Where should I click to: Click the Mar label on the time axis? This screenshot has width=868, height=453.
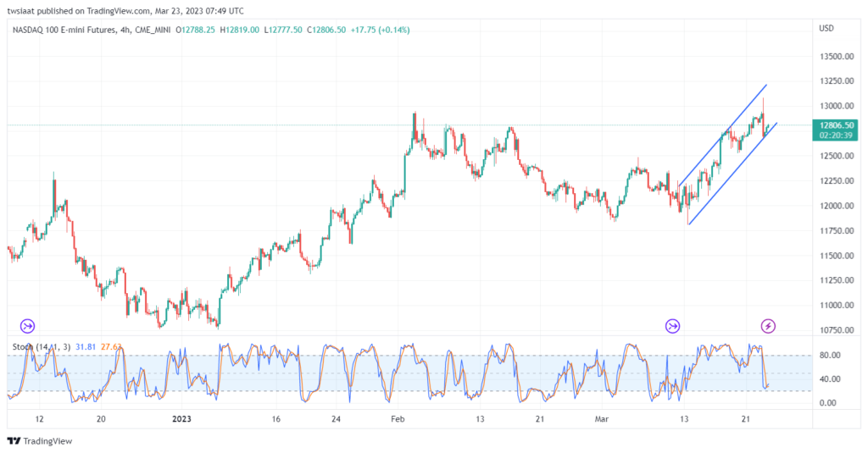602,418
